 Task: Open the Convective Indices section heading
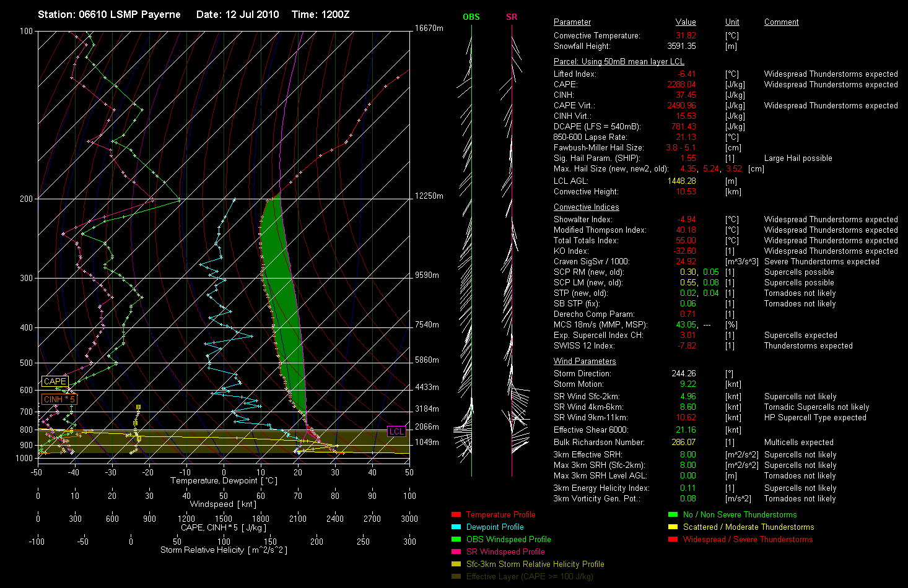coord(586,207)
